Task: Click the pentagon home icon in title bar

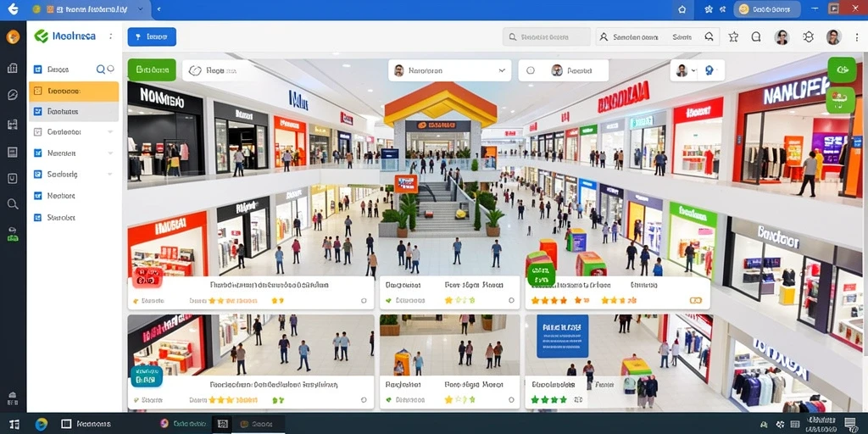Action: coord(682,8)
